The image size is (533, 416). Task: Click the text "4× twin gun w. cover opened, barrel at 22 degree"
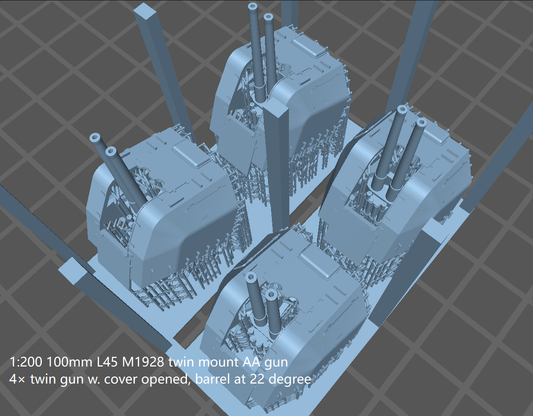pos(160,379)
